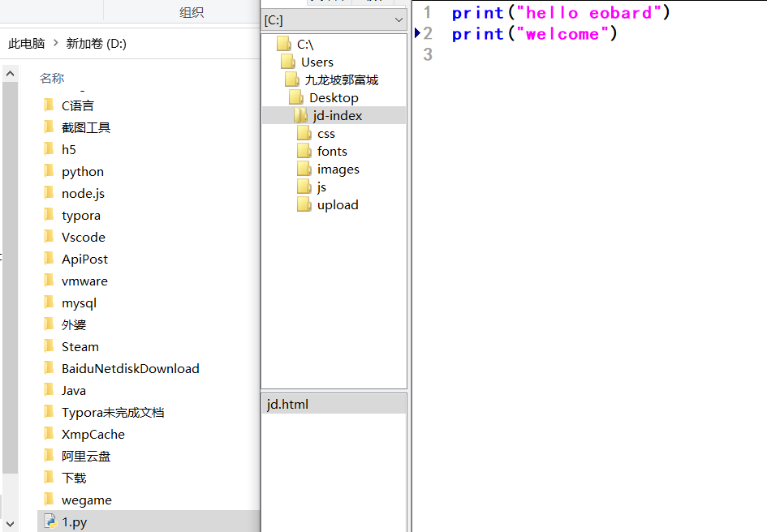The height and width of the screenshot is (532, 767).
Task: Select the jd-index folder in tree
Action: click(337, 115)
